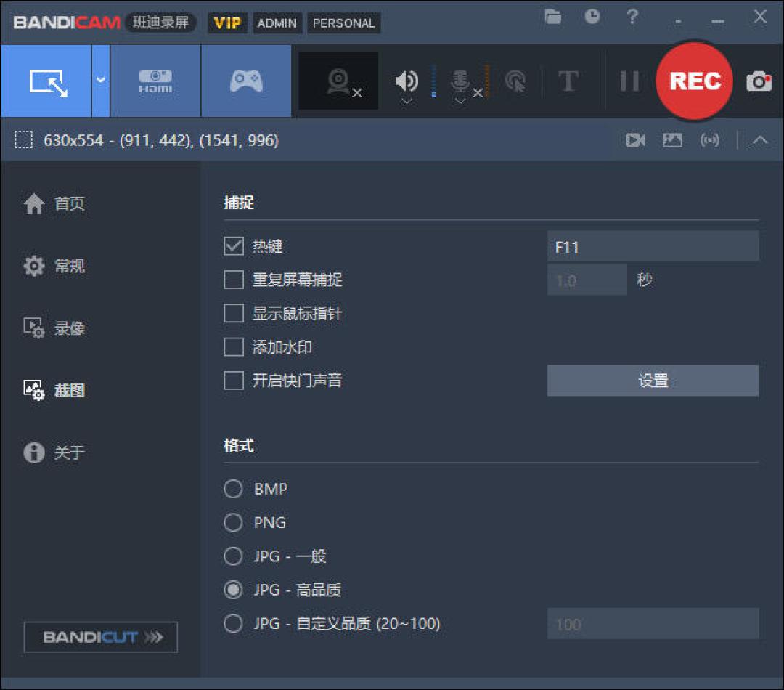Click the 1.0 seconds interval field
The height and width of the screenshot is (690, 784).
coord(587,280)
